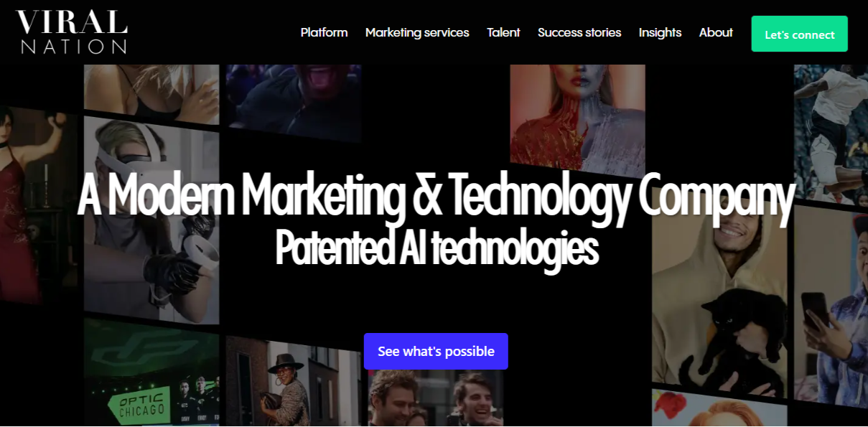
Task: Click the Optic Chicago esports thumbnail
Action: (x=151, y=375)
